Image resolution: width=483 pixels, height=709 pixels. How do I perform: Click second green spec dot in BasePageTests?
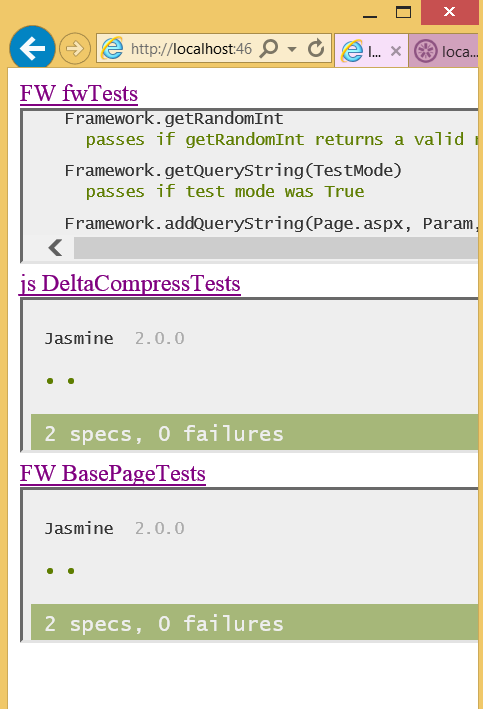click(71, 571)
